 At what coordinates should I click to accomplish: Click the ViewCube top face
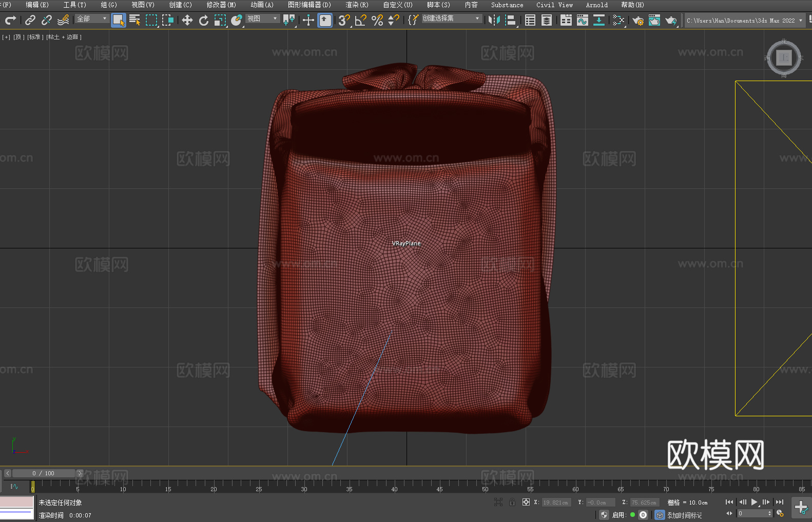coord(784,57)
